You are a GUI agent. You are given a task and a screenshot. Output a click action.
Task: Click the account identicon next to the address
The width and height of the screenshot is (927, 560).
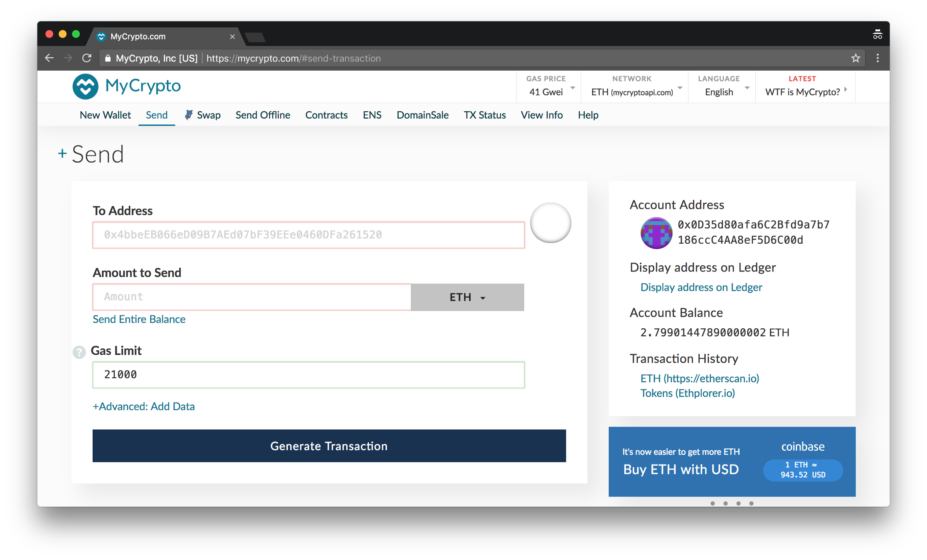656,233
